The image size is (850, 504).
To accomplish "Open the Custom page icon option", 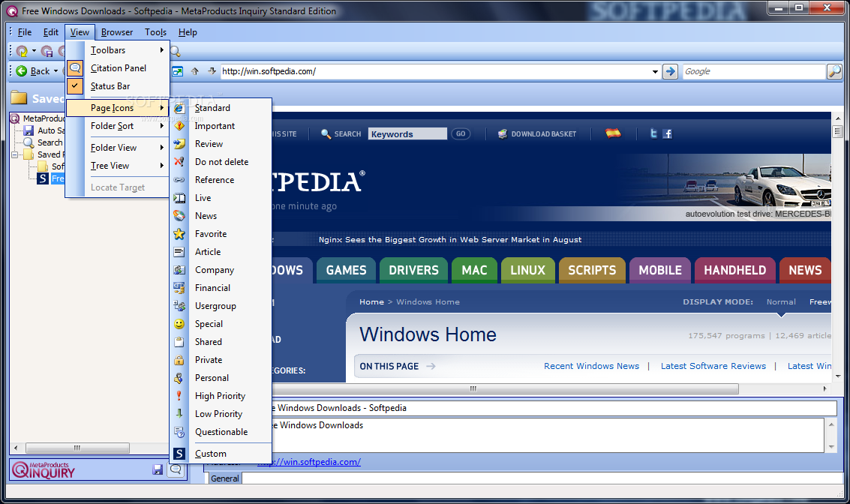I will 221,454.
